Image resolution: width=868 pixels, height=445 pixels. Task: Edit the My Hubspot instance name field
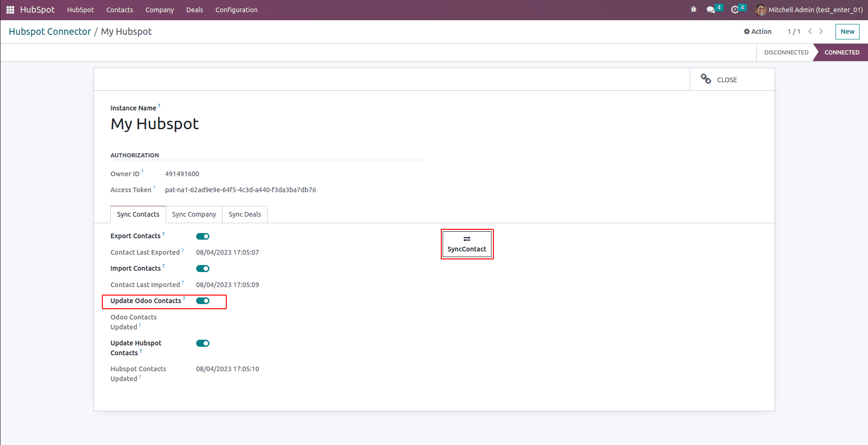click(x=154, y=124)
